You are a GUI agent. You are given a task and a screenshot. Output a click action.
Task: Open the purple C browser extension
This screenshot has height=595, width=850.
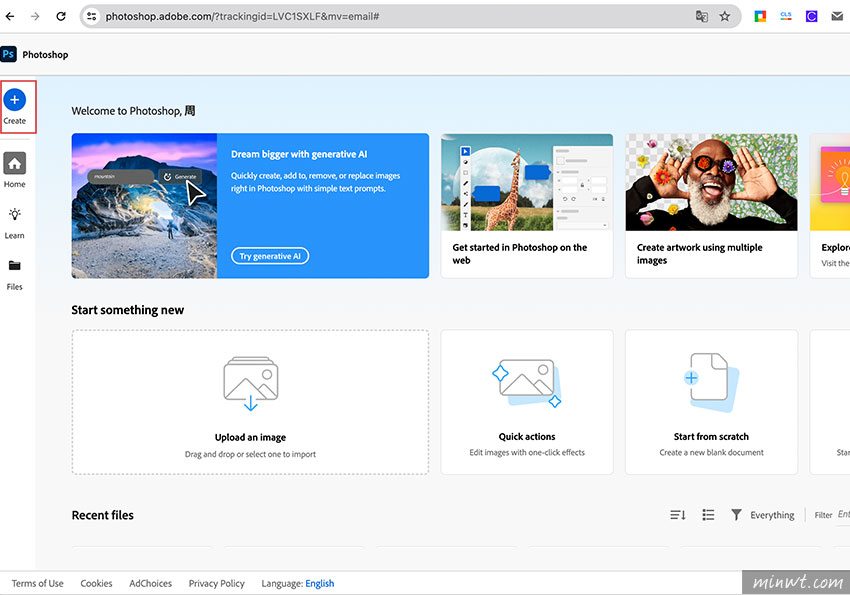(811, 16)
